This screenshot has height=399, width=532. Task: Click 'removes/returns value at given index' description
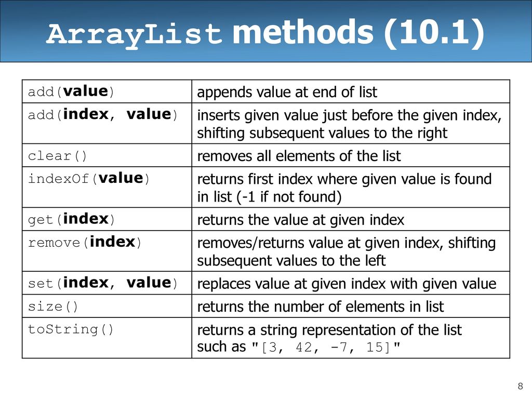click(x=346, y=251)
